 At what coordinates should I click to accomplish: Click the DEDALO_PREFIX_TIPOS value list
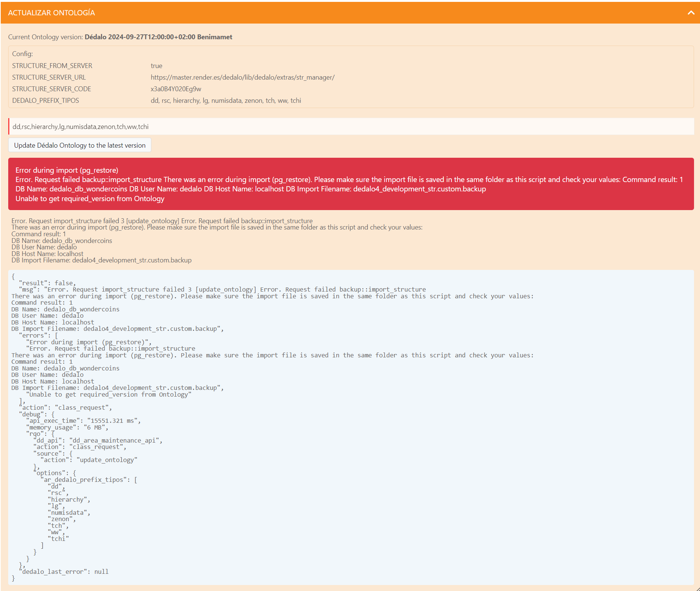click(x=226, y=101)
